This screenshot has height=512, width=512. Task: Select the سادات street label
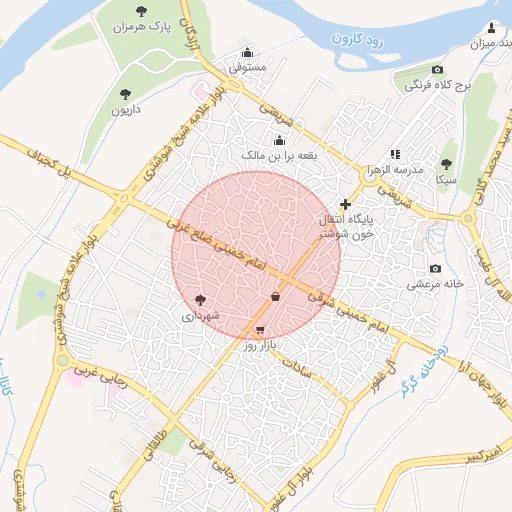click(x=297, y=367)
